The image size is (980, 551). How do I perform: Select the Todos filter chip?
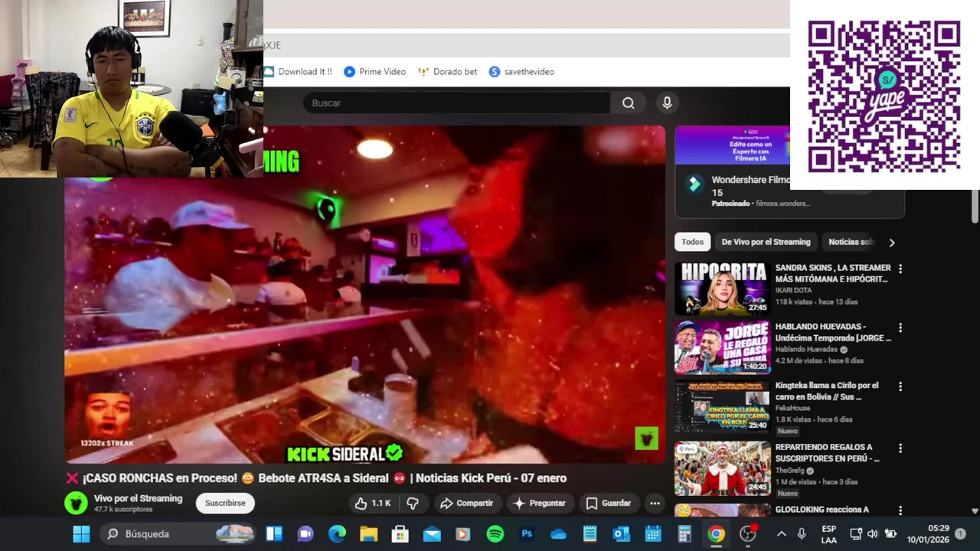click(692, 242)
